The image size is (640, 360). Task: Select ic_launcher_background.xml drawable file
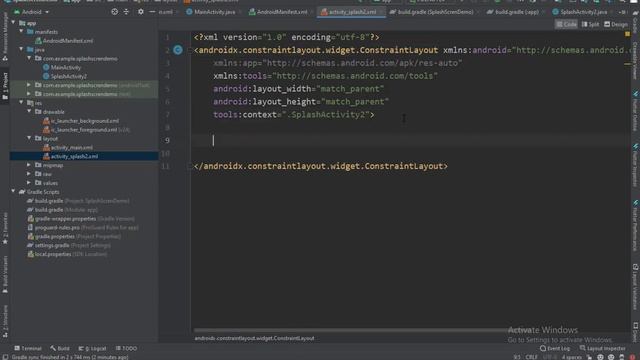pos(81,121)
